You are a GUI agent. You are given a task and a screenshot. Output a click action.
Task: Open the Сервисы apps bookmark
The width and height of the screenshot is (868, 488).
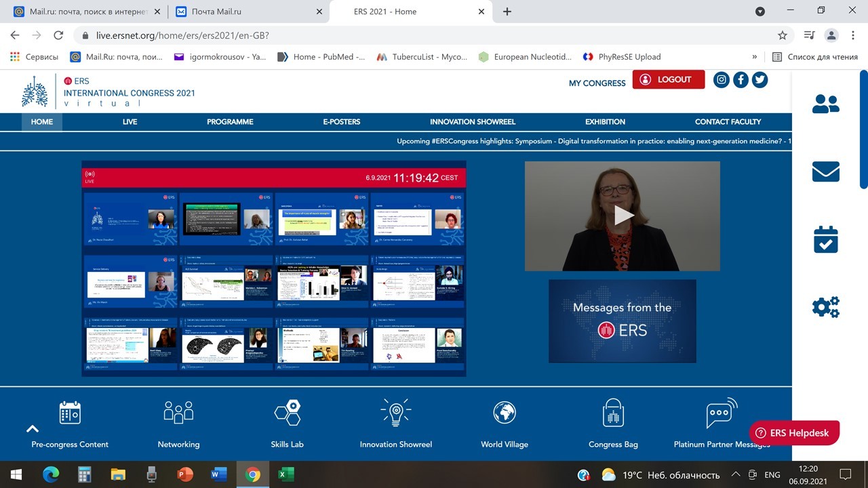35,57
